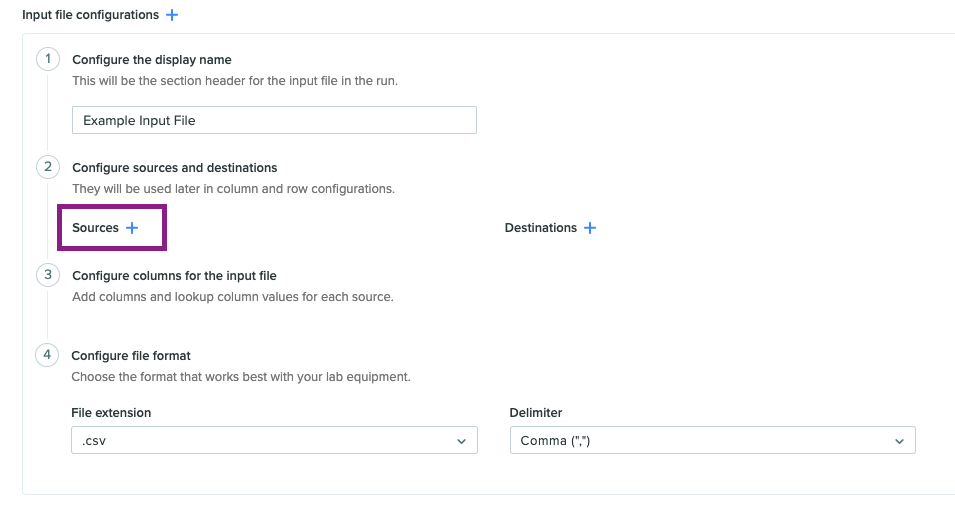Click the section header description text under step 1

pyautogui.click(x=234, y=80)
